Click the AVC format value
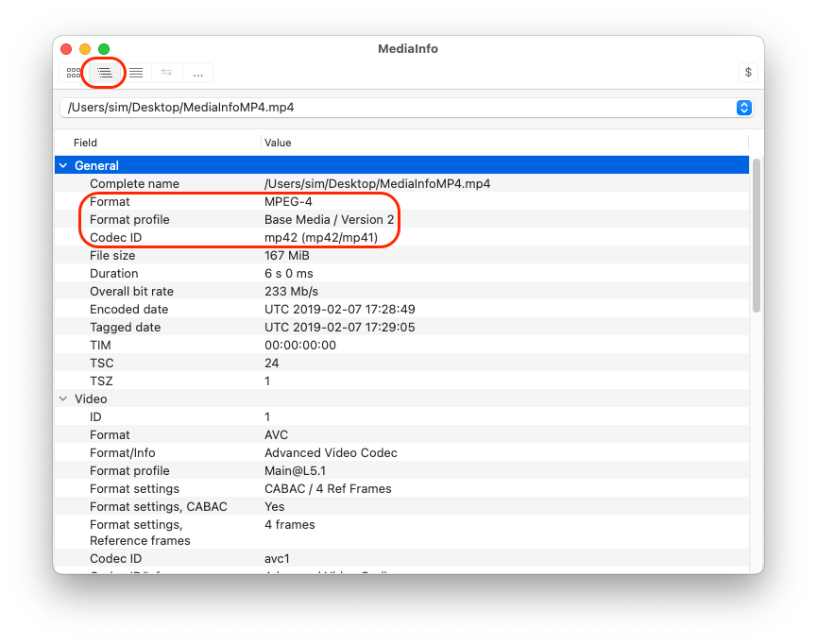The image size is (817, 644). pyautogui.click(x=276, y=435)
